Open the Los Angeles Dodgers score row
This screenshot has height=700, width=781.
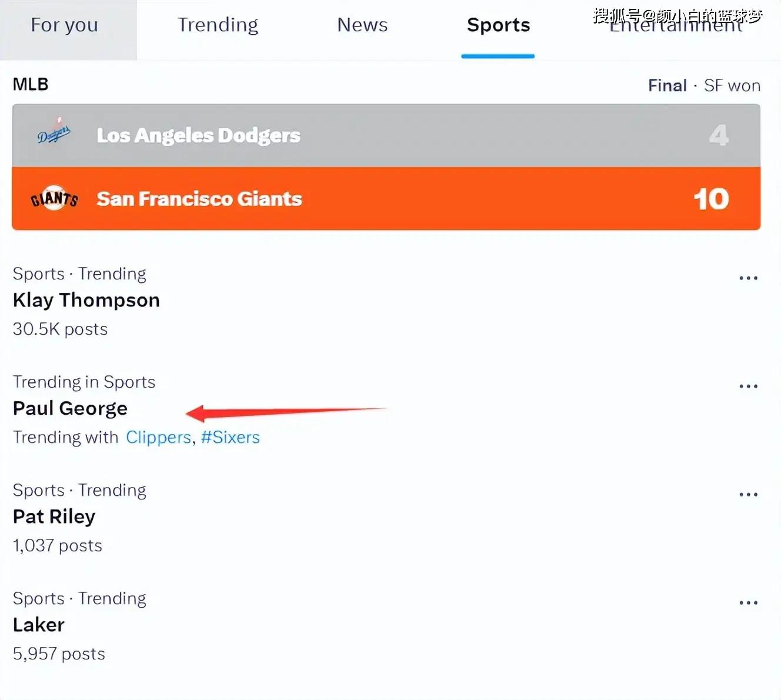tap(386, 136)
